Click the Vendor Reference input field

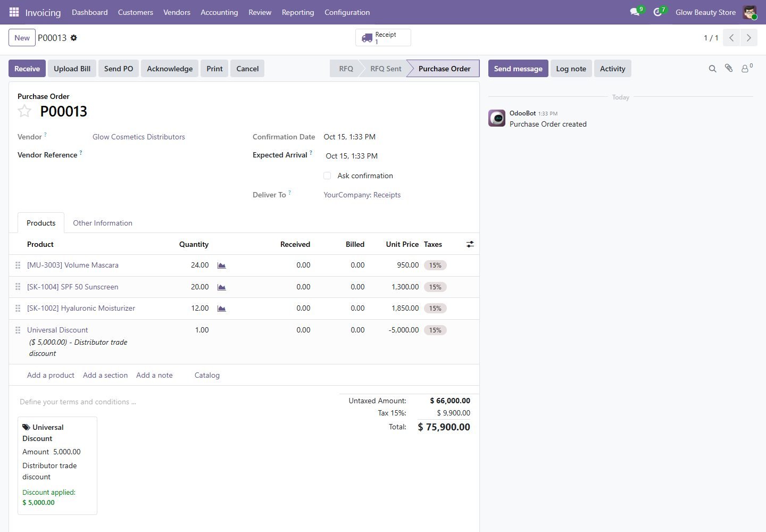pos(165,155)
